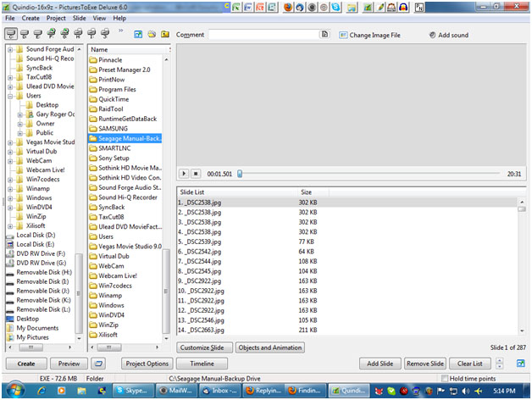Open the Pinnacle folder in file list
This screenshot has width=532, height=400.
110,60
